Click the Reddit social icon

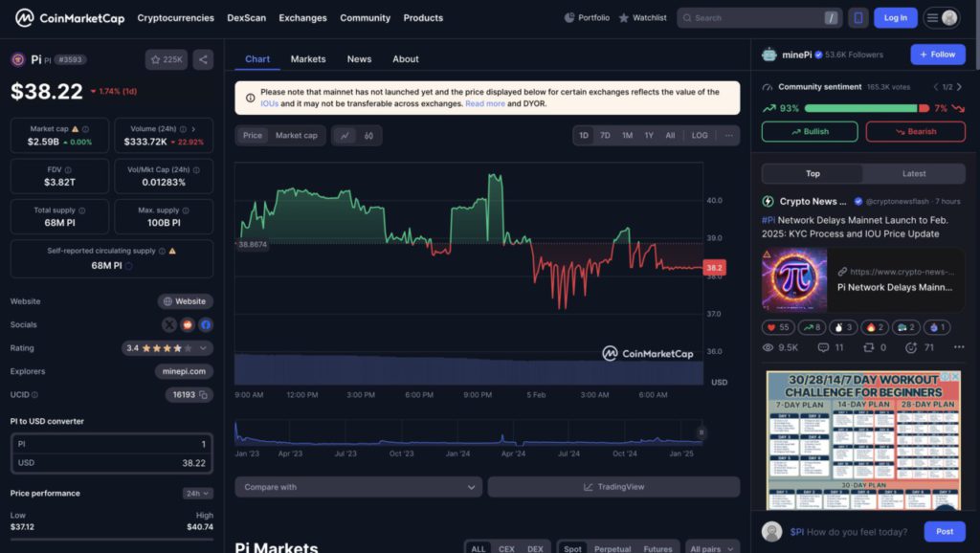point(188,324)
